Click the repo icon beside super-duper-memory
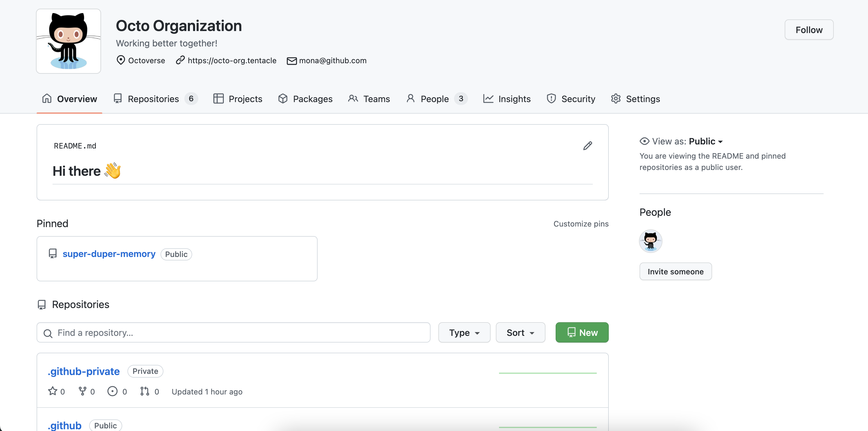Image resolution: width=868 pixels, height=431 pixels. tap(53, 253)
